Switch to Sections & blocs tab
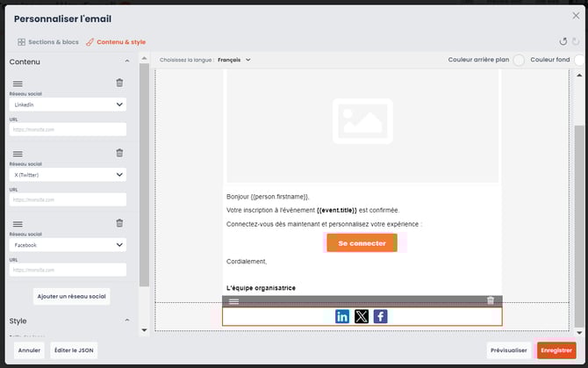588x368 pixels. point(47,41)
